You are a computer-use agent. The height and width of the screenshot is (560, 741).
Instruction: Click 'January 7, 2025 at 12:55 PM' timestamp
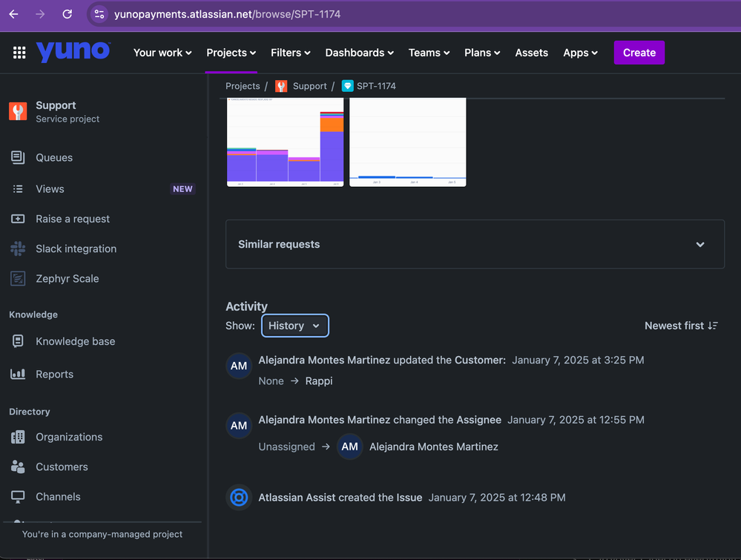click(576, 420)
